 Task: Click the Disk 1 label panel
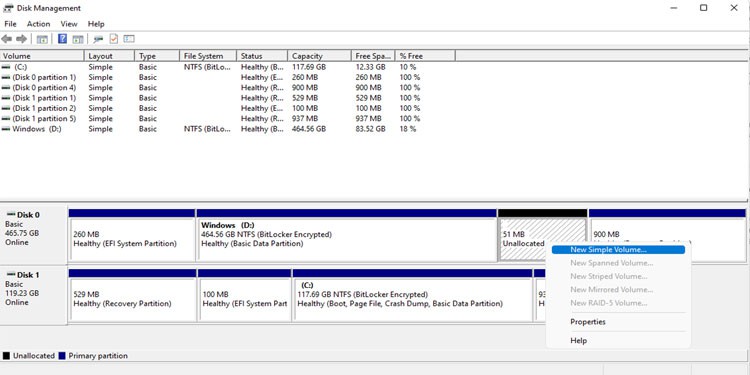pos(33,295)
